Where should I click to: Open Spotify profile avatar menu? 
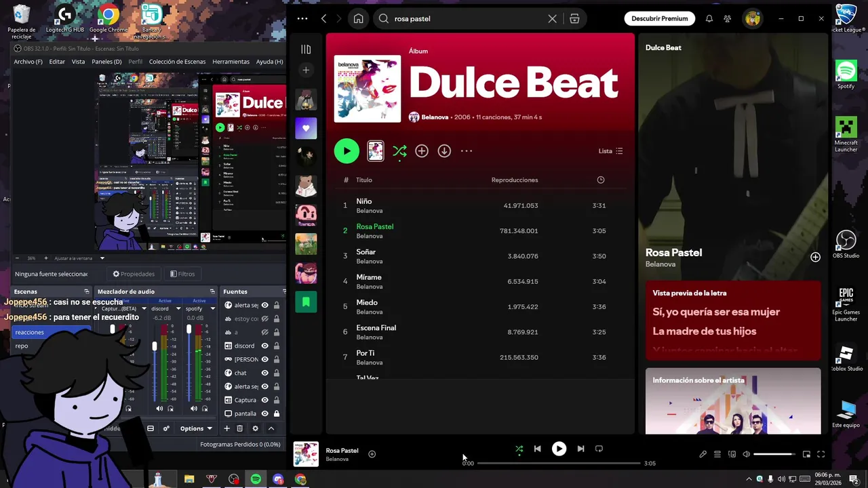click(x=753, y=18)
